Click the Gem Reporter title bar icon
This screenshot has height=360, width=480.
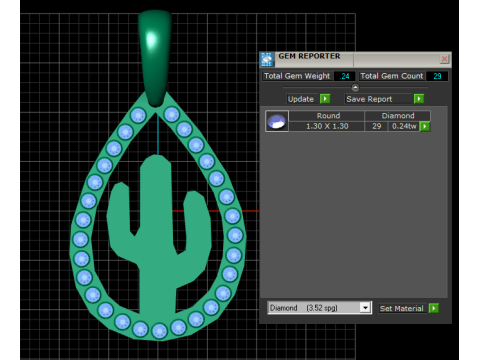[267, 59]
